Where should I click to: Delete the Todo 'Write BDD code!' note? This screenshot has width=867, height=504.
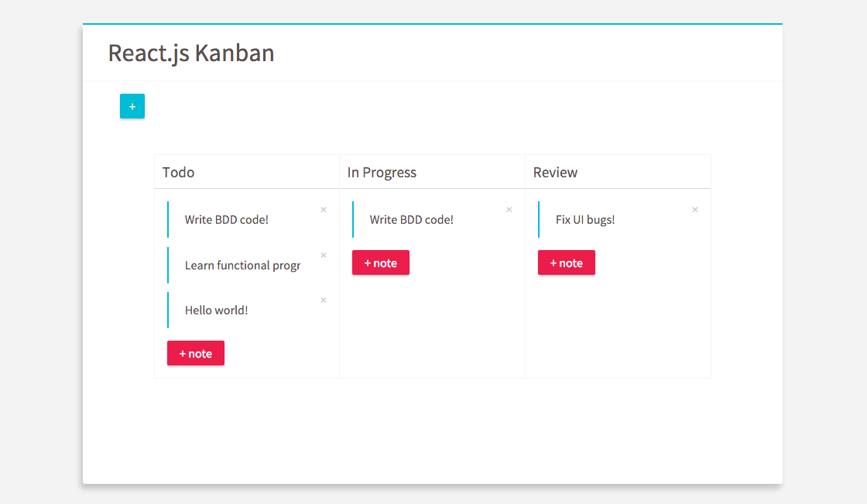click(x=324, y=210)
